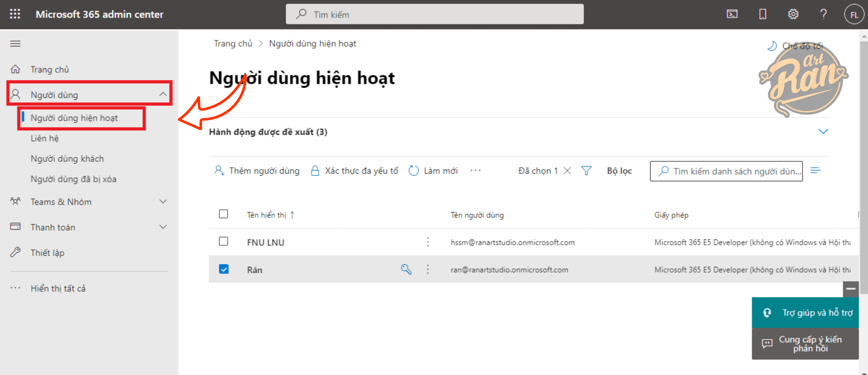Viewport: 868px width, 375px height.
Task: Sort by the Tên hiển thị column
Action: click(x=271, y=215)
